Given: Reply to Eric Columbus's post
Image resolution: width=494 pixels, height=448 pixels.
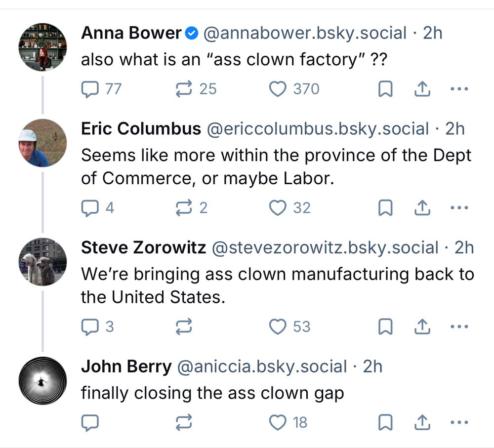Looking at the screenshot, I should point(89,208).
